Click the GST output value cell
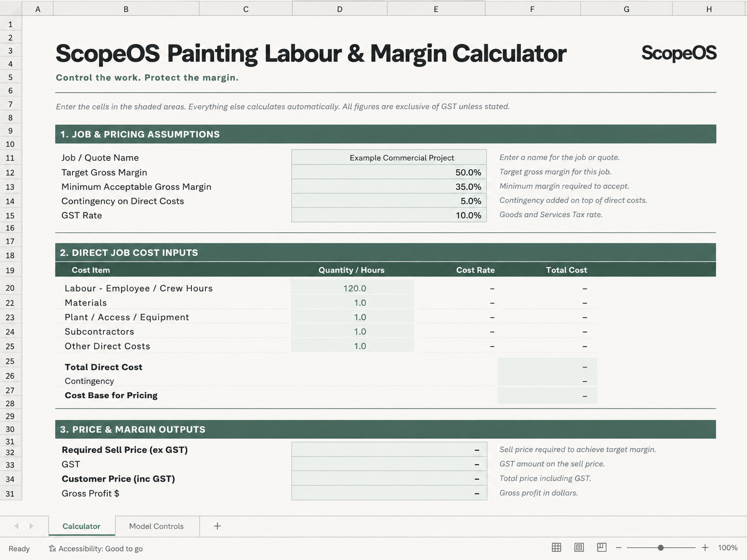This screenshot has width=747, height=560. 389,464
